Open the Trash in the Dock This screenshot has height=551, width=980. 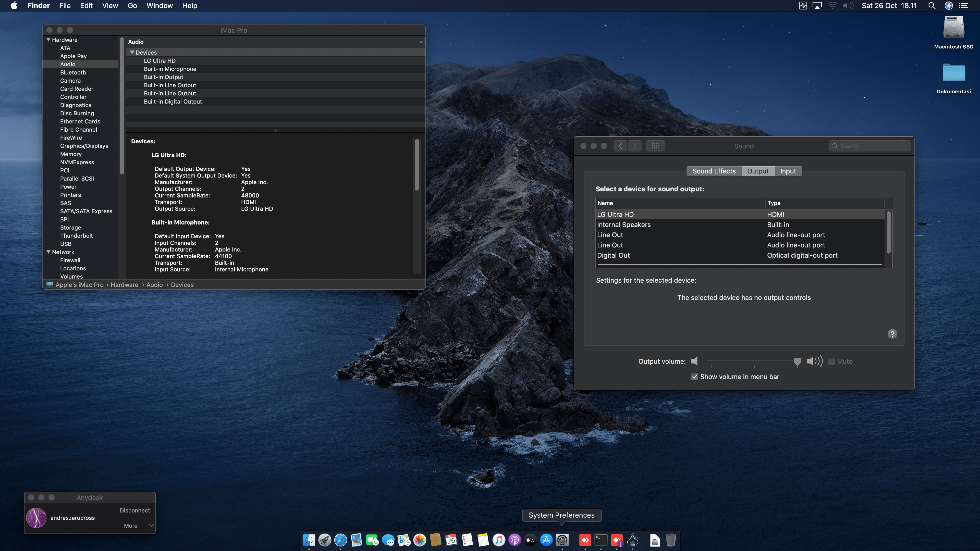(x=671, y=540)
